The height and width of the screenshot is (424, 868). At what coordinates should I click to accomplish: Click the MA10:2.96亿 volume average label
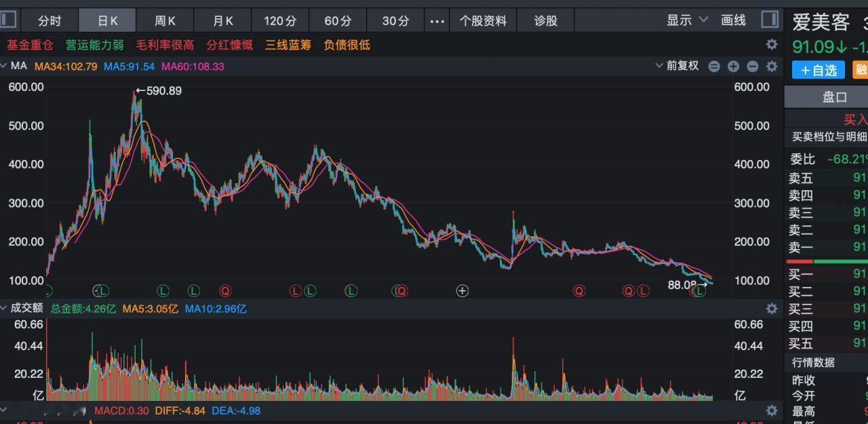pyautogui.click(x=216, y=309)
